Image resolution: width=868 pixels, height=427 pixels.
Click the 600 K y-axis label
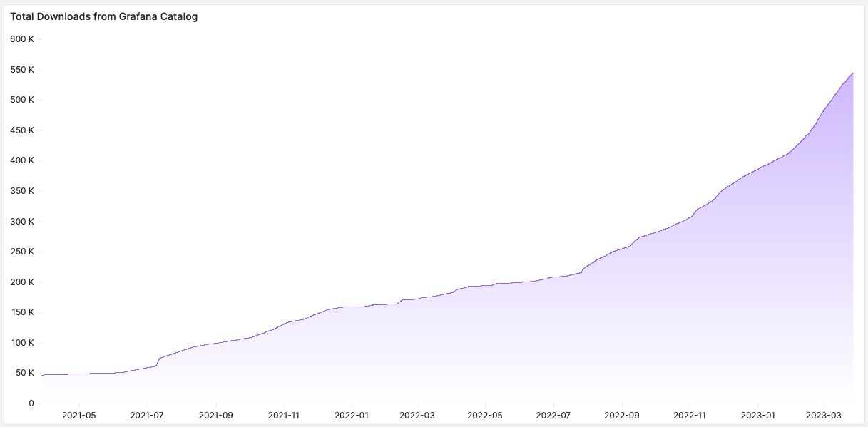click(x=21, y=39)
